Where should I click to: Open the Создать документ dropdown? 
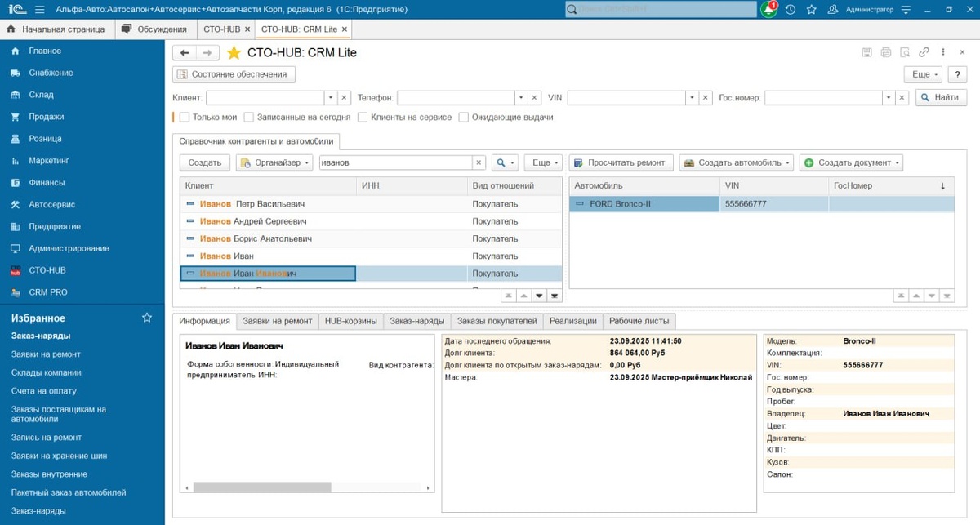coord(851,162)
